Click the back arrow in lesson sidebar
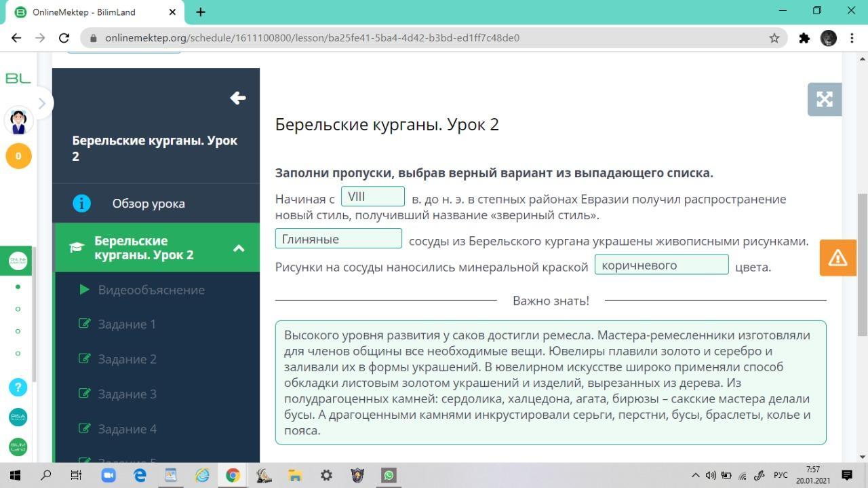868x488 pixels. pyautogui.click(x=237, y=98)
